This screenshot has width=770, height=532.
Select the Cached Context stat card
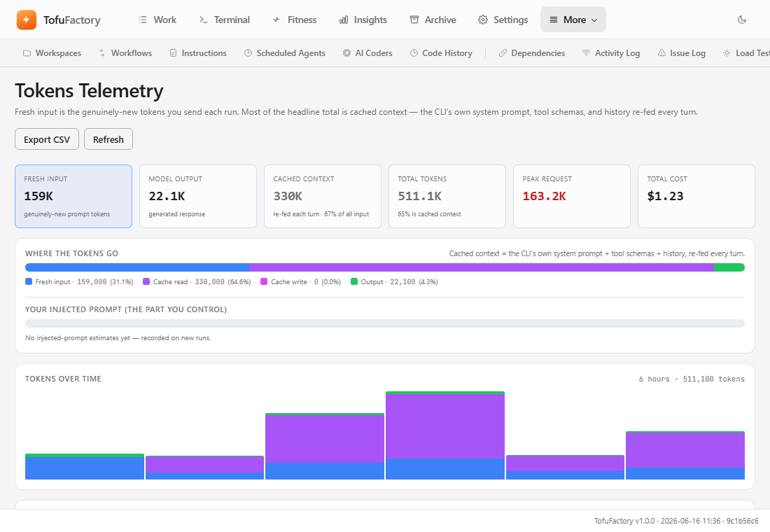(x=323, y=196)
